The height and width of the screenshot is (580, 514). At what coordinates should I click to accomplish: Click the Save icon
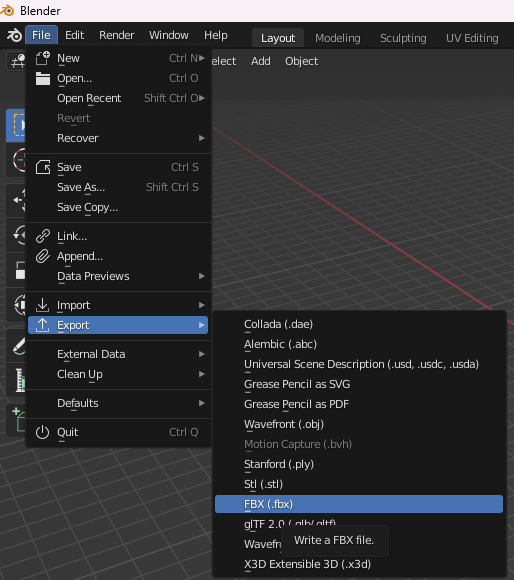(43, 167)
